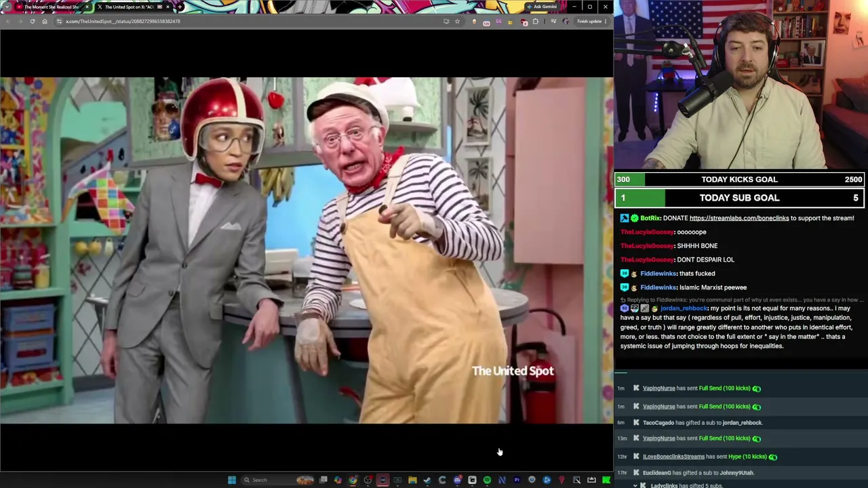Open the Windows Start menu
Viewport: 868px width, 488px height.
232,480
